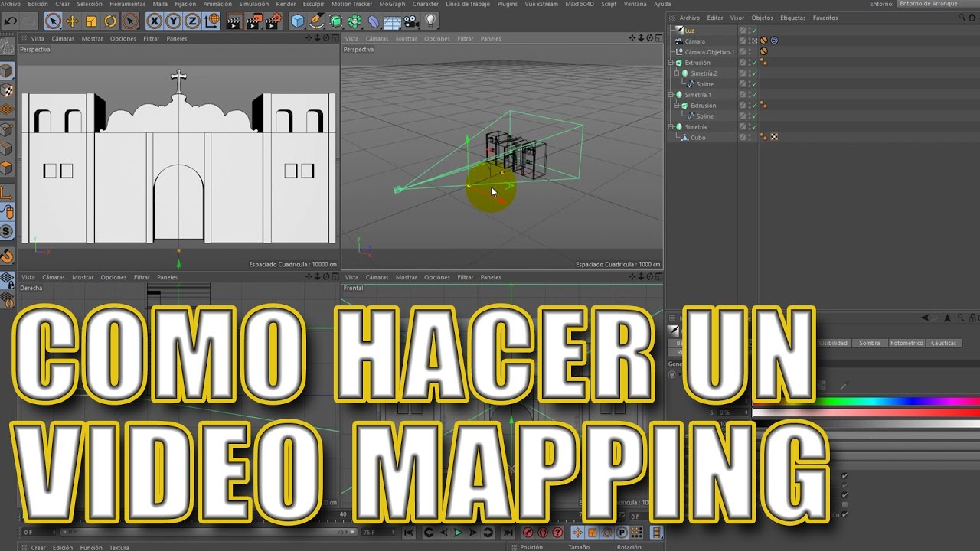The width and height of the screenshot is (980, 551).
Task: Collapse the Extrusión under Simetría.1
Action: (x=677, y=106)
